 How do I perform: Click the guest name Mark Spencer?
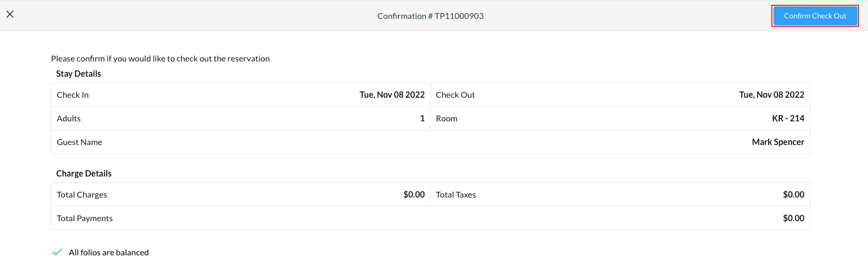778,142
